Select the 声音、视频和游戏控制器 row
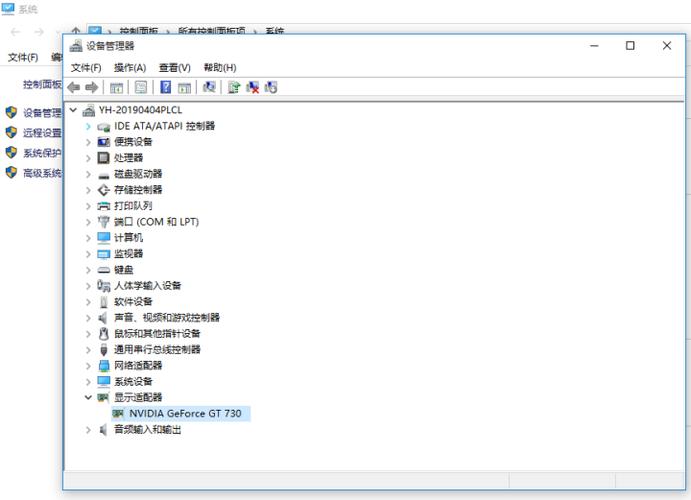Image resolution: width=691 pixels, height=500 pixels. click(167, 318)
